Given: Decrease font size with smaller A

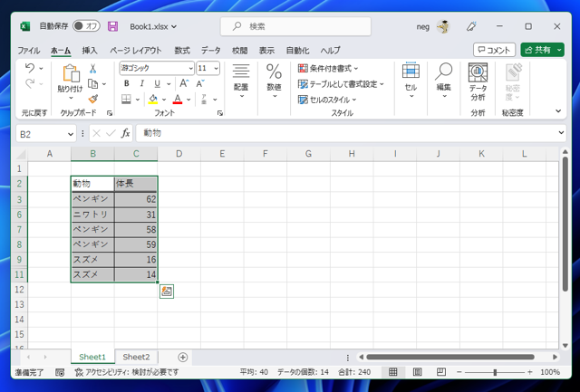Looking at the screenshot, I should (x=200, y=83).
